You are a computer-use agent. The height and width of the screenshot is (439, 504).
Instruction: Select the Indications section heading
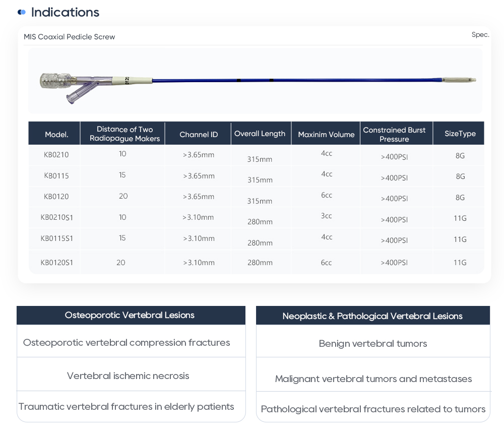point(65,12)
